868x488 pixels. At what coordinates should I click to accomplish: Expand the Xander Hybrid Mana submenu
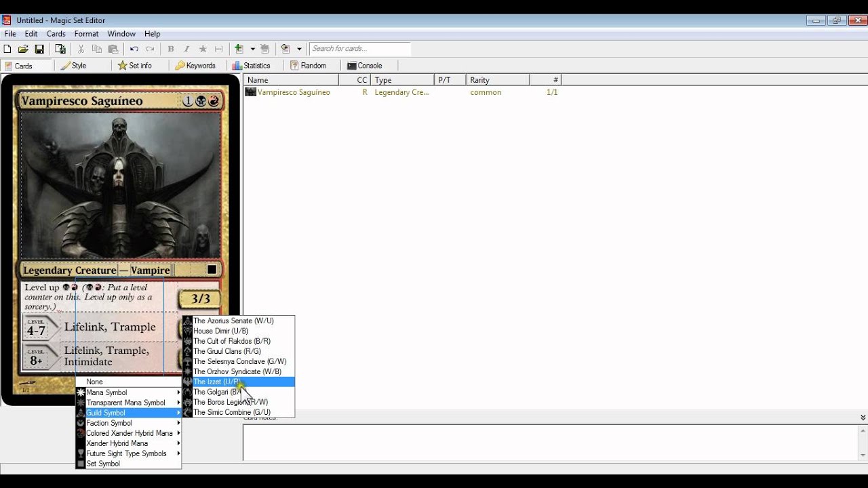[x=128, y=443]
